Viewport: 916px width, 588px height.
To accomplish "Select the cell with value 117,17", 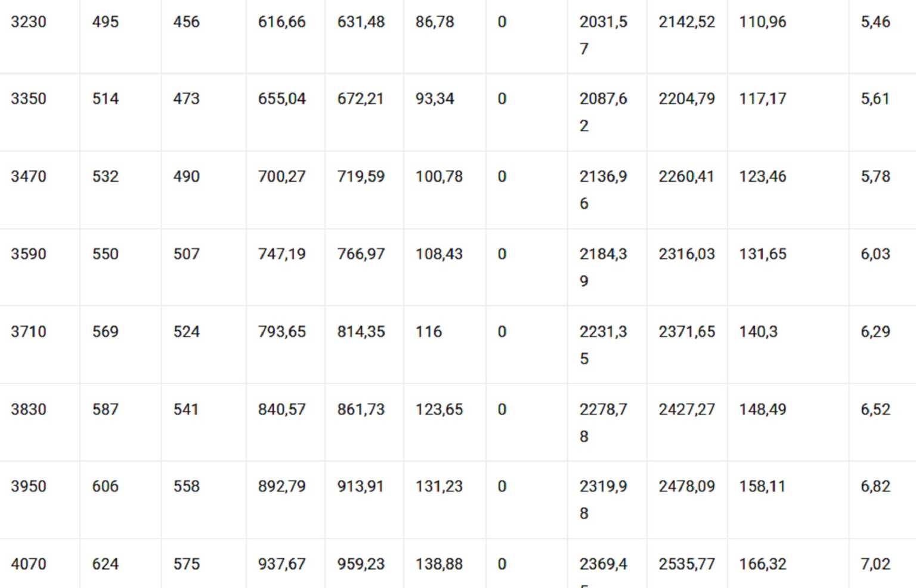I will pos(762,99).
